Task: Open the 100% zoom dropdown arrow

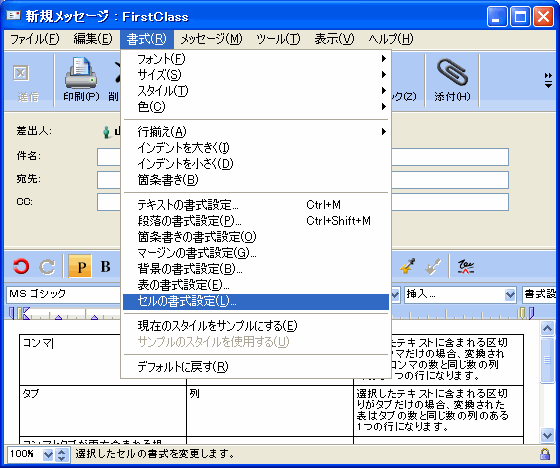Action: [48, 455]
